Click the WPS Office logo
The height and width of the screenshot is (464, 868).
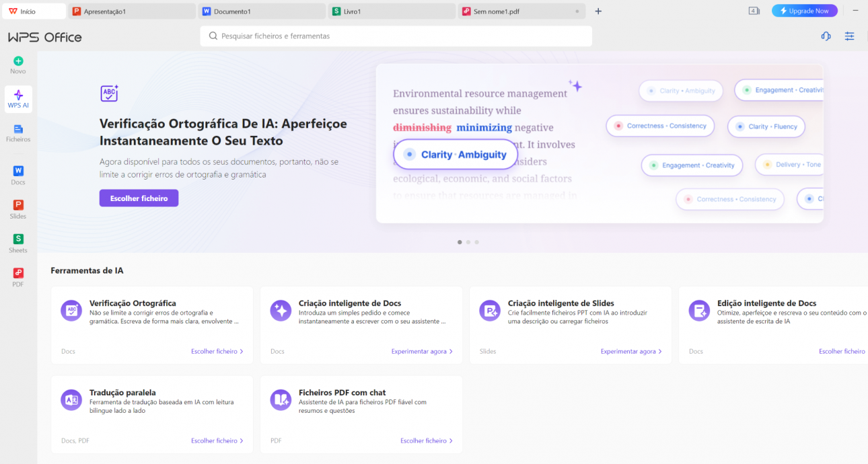[x=45, y=37]
